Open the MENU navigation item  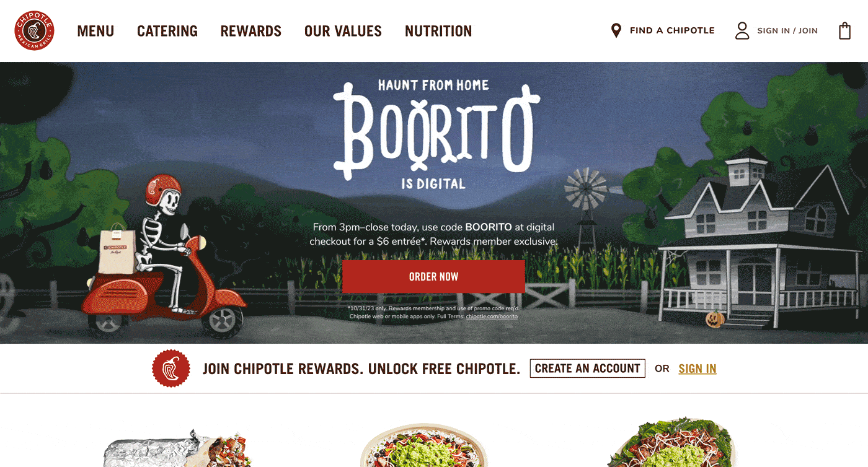click(95, 31)
